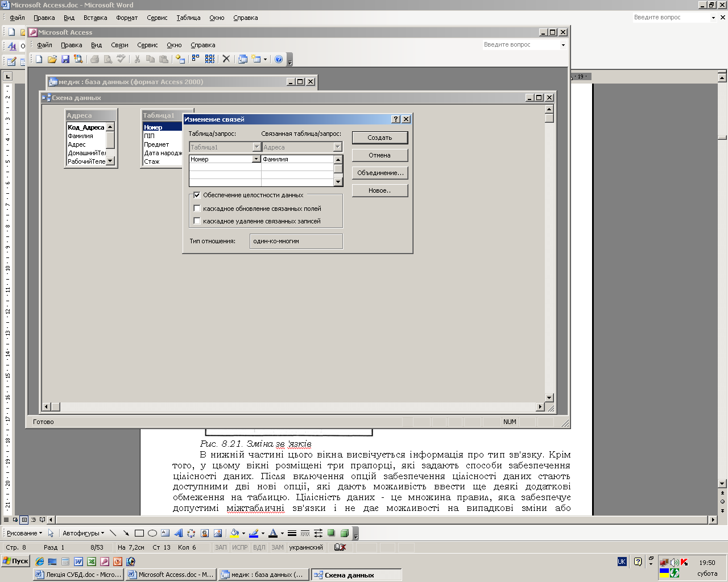Screen dimensions: 728x582
Task: Open the Таблица menu in Word
Action: [188, 18]
